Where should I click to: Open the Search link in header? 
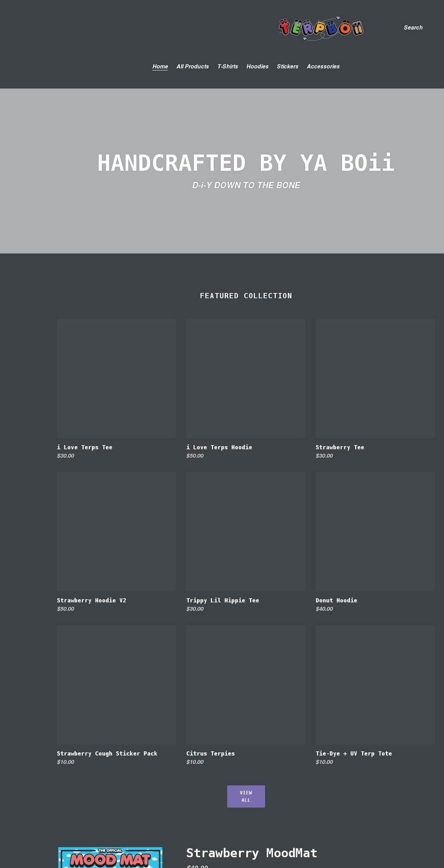413,28
